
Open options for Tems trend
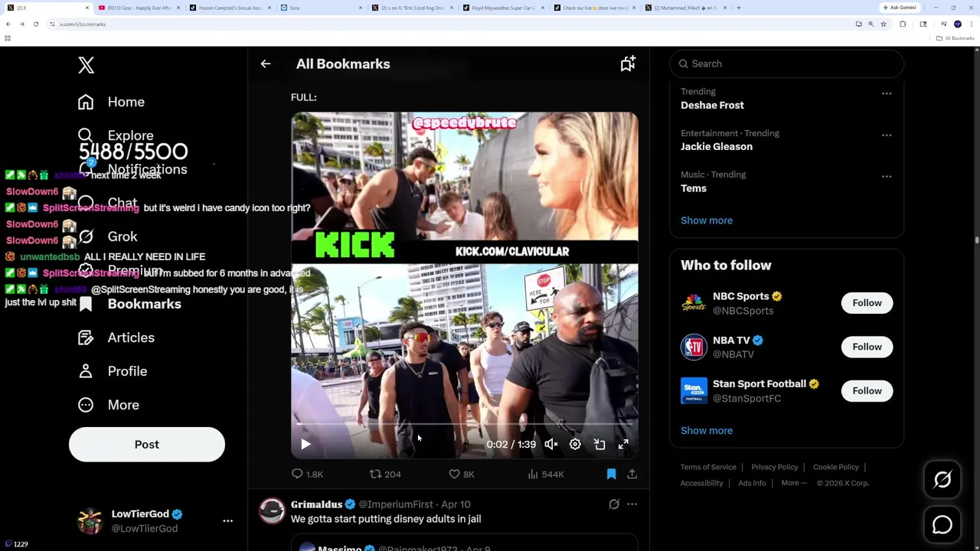click(886, 177)
